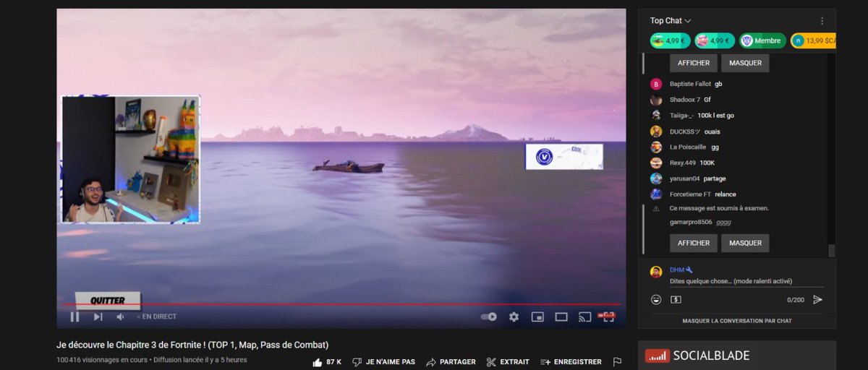Open the second 4,99 € Super Chat

715,41
